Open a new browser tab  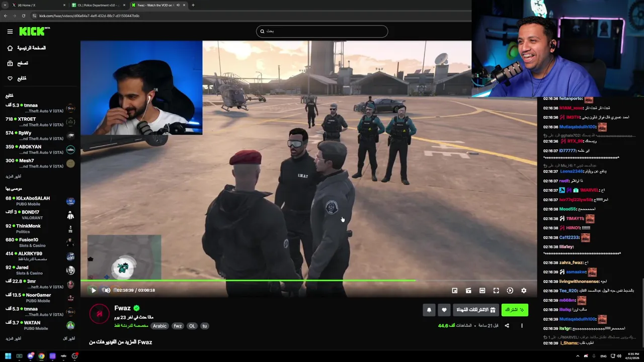pos(193,5)
